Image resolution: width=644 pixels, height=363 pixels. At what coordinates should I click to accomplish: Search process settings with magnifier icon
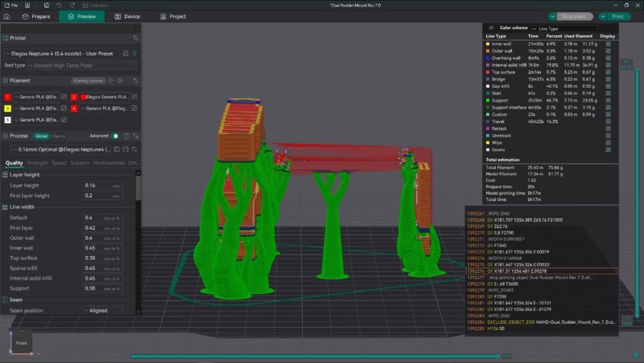(135, 149)
